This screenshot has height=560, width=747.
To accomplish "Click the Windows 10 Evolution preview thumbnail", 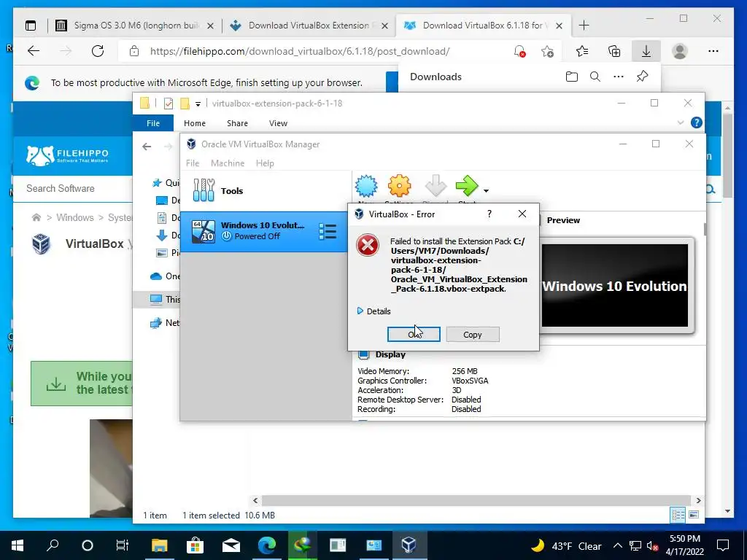I will click(614, 285).
